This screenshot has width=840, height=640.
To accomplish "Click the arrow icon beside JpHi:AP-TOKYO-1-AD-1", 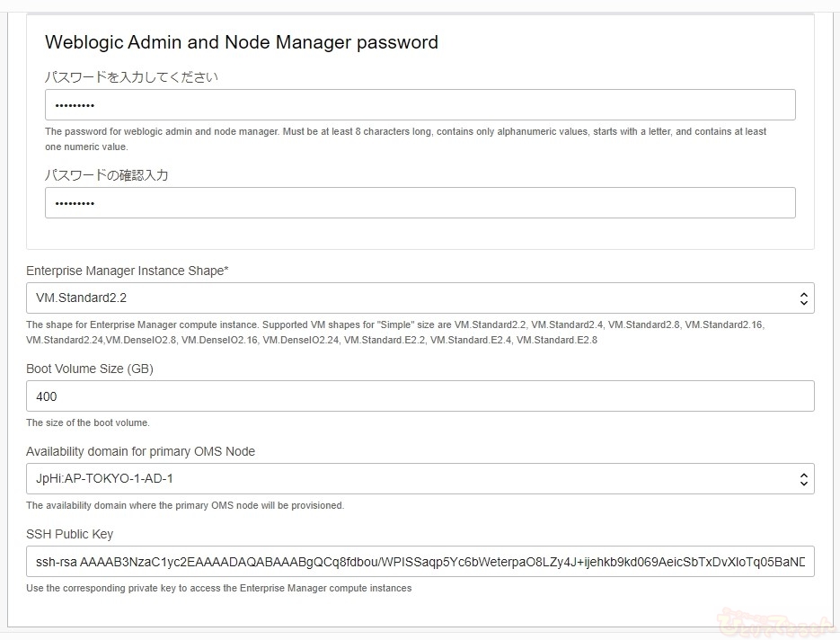I will (803, 479).
